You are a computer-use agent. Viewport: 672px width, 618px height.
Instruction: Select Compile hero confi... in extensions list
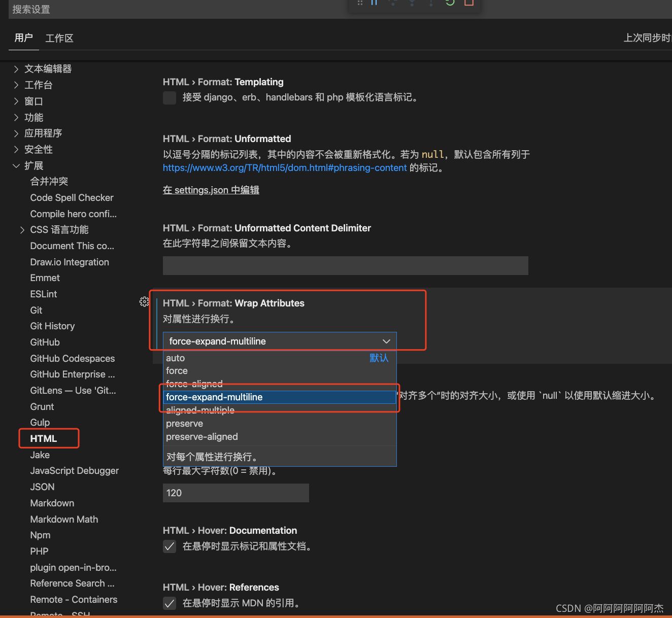[73, 214]
